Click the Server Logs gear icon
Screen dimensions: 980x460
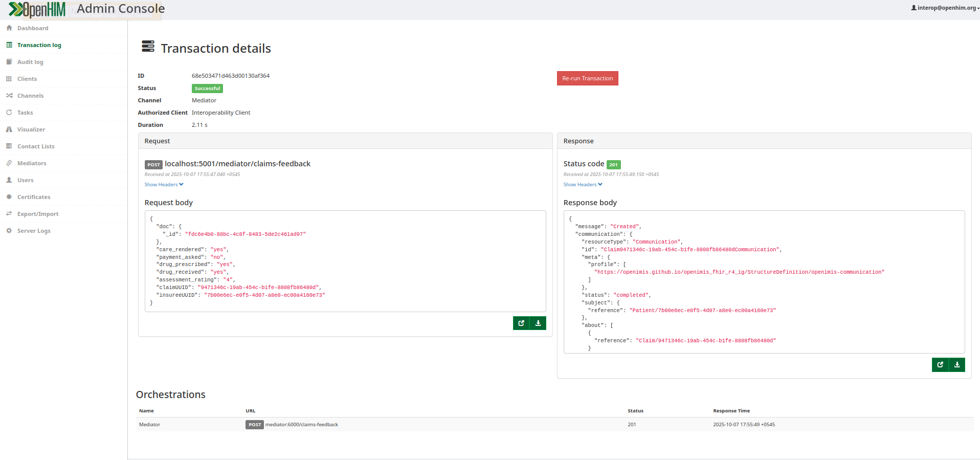click(9, 231)
